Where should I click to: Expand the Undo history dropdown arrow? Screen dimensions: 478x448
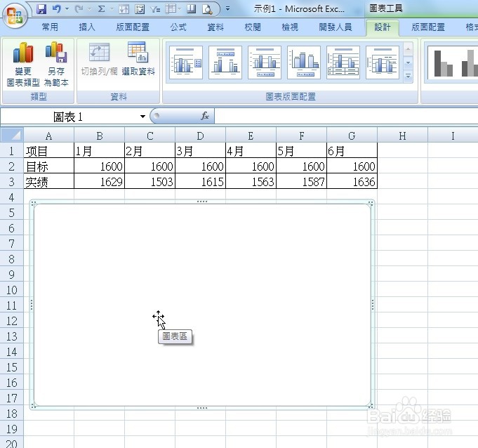(67, 9)
